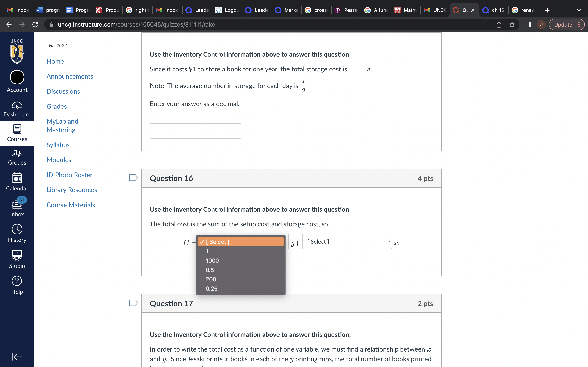The image size is (588, 367).
Task: Click the Question 15 decimal answer field
Action: (x=195, y=131)
